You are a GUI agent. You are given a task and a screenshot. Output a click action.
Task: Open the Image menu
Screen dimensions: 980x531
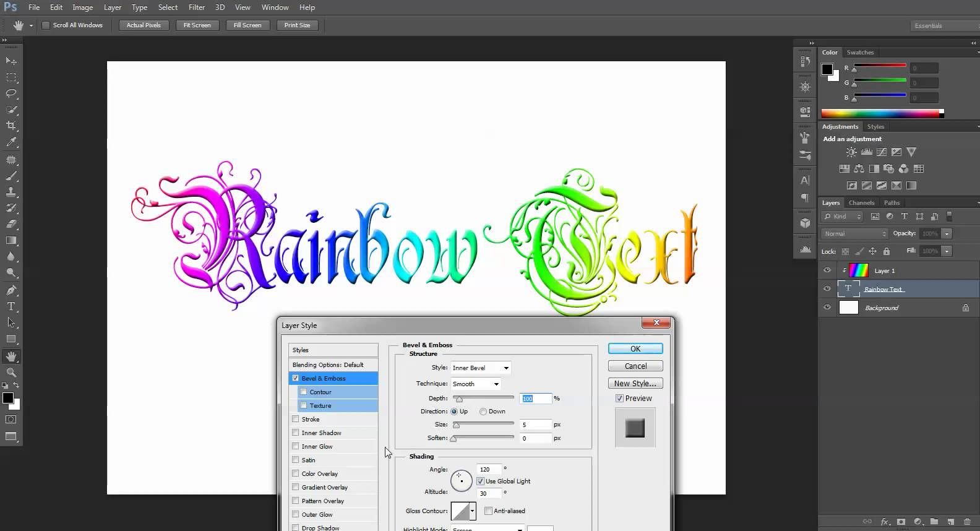[82, 7]
